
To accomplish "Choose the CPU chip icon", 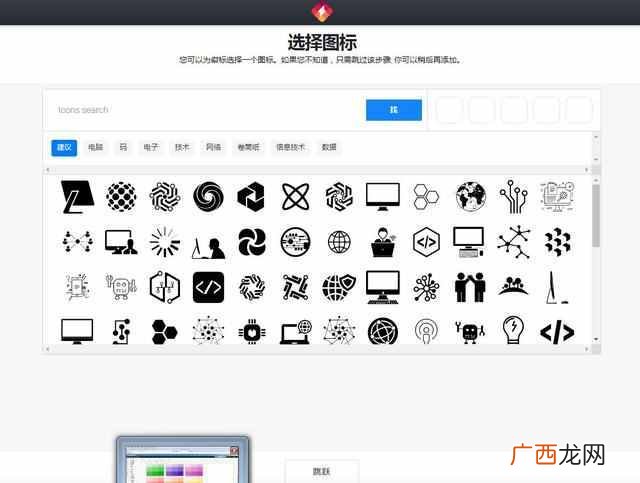I will tap(252, 332).
